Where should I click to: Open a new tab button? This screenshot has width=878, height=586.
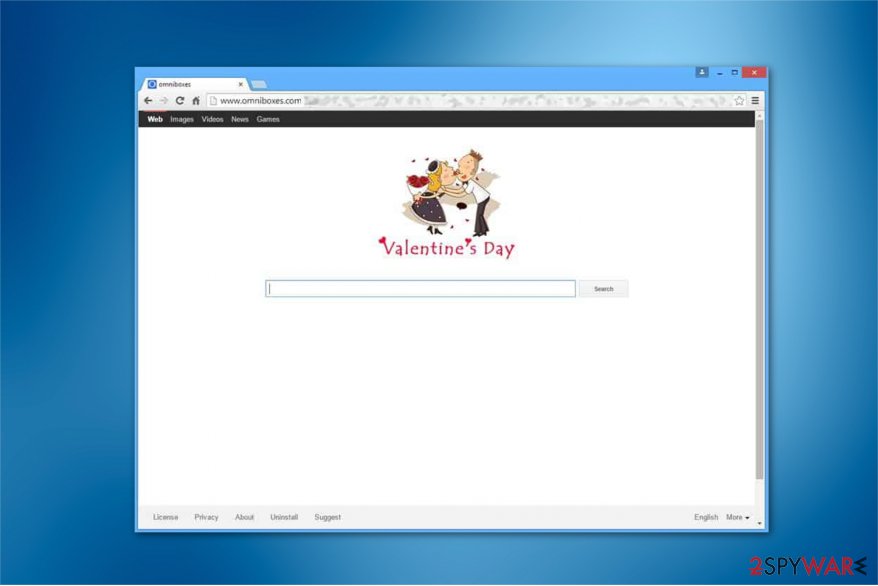[258, 85]
